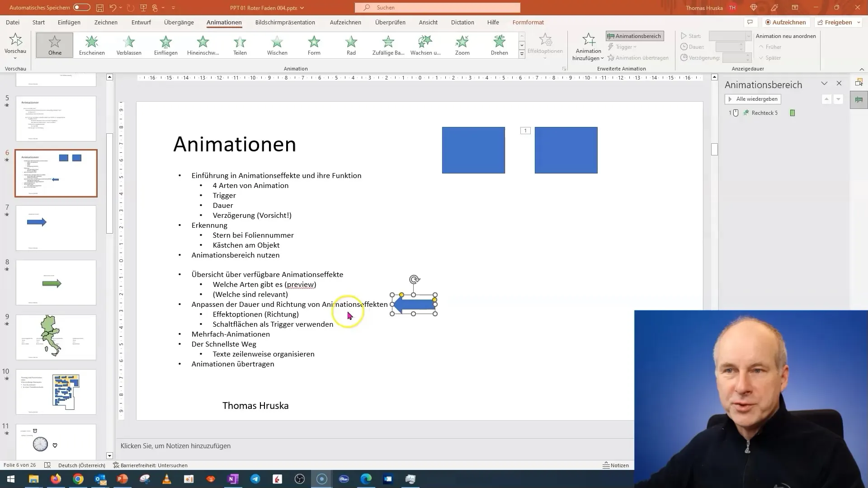Click Animation übertragen

click(638, 58)
